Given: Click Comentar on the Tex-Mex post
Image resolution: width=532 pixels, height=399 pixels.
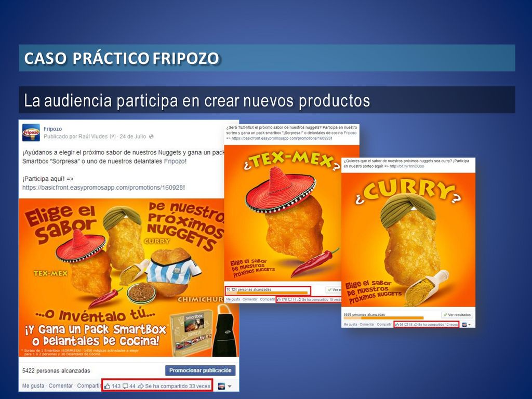Looking at the screenshot, I should (250, 299).
